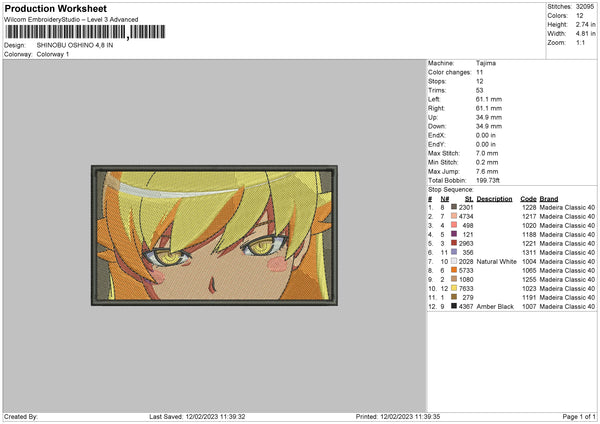Select the purple swatch for code 1188
This screenshot has width=600, height=424.
[454, 234]
